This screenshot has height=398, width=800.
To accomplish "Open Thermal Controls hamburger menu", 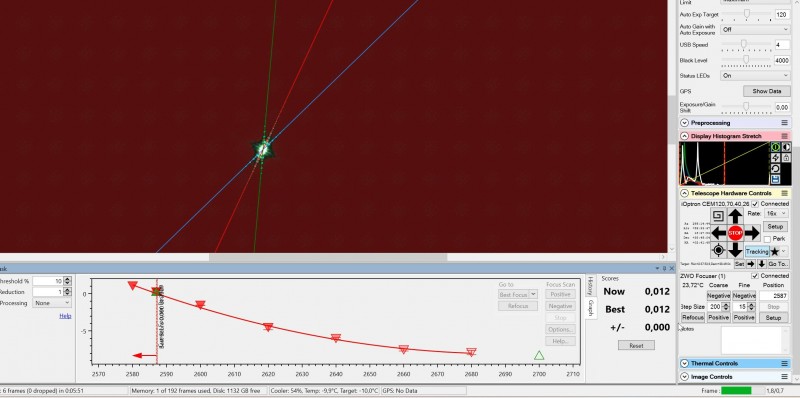I will pos(784,363).
